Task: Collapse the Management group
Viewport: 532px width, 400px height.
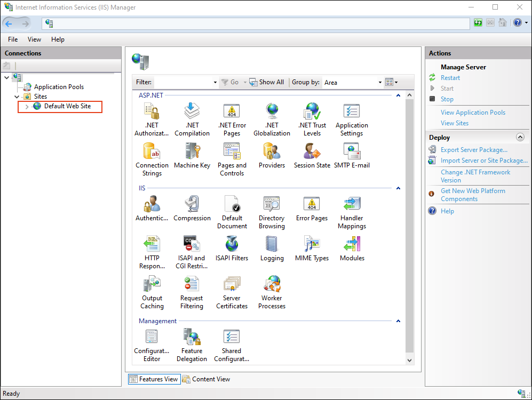Action: [x=398, y=321]
